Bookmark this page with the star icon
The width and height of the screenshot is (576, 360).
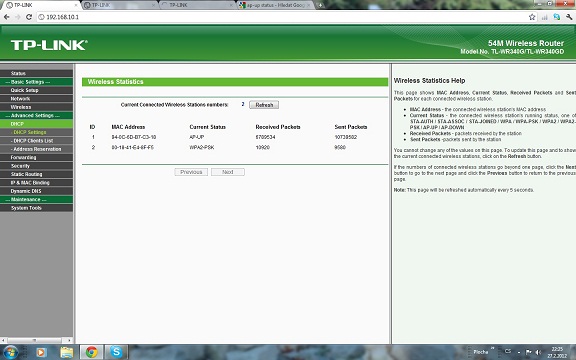coord(532,17)
